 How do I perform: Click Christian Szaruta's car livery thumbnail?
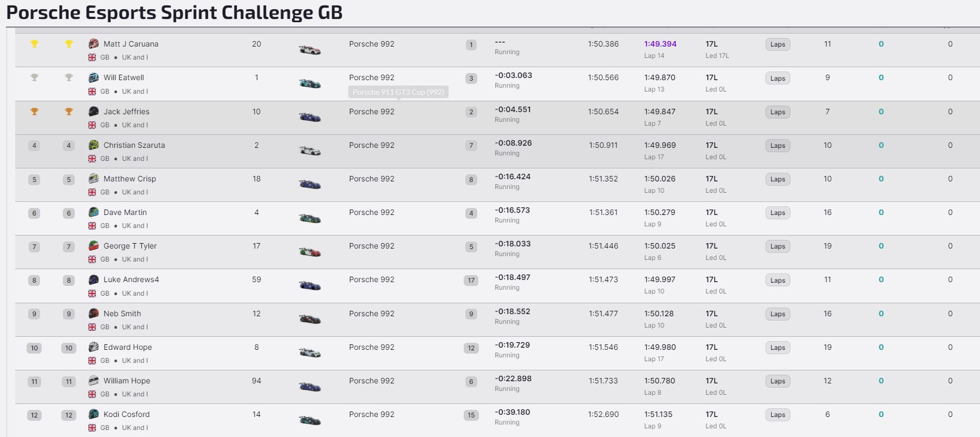pyautogui.click(x=310, y=151)
